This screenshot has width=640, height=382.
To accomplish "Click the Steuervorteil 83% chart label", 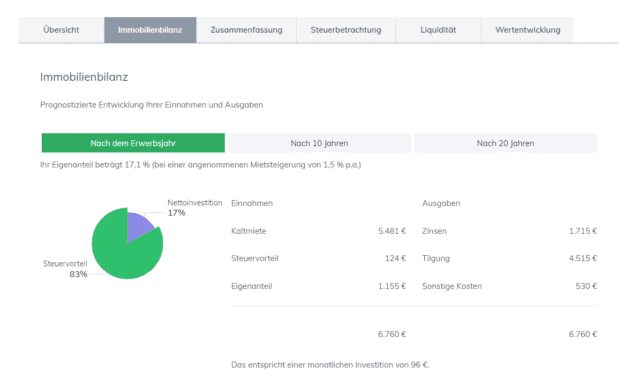I will [65, 269].
